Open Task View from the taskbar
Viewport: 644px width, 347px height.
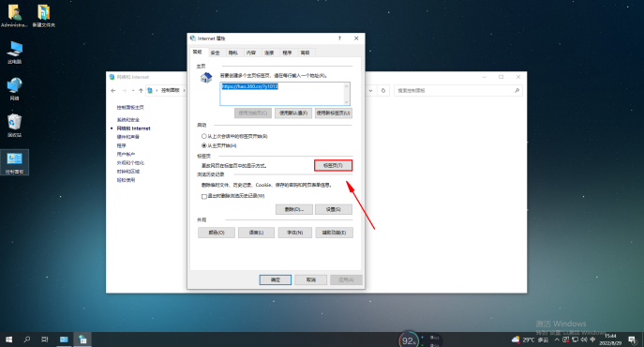click(45, 339)
